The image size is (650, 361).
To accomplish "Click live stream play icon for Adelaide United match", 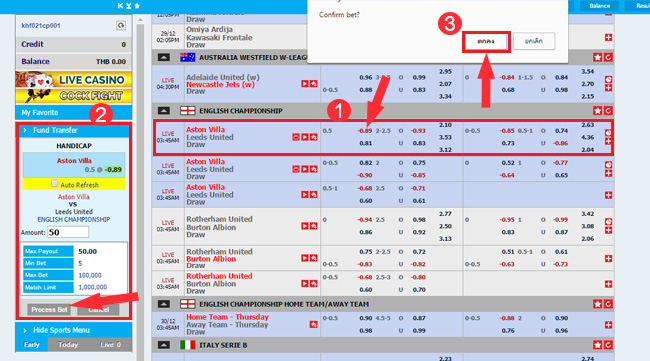I will pyautogui.click(x=305, y=84).
